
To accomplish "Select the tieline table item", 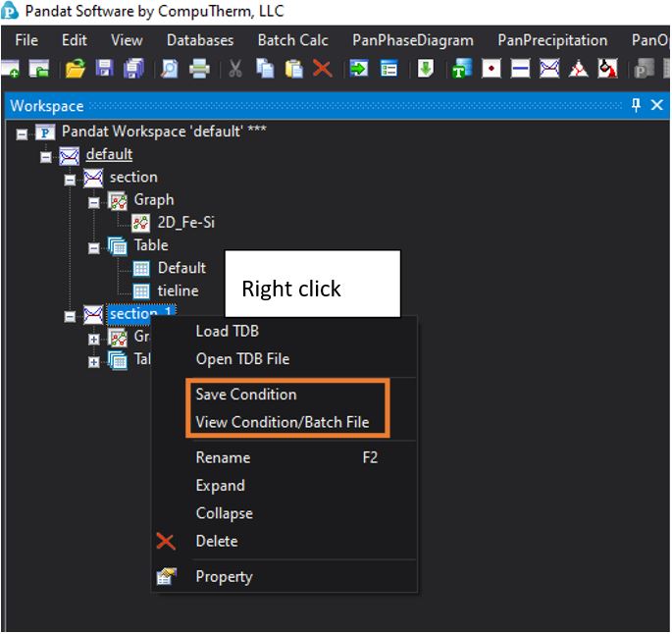I will pos(178,291).
